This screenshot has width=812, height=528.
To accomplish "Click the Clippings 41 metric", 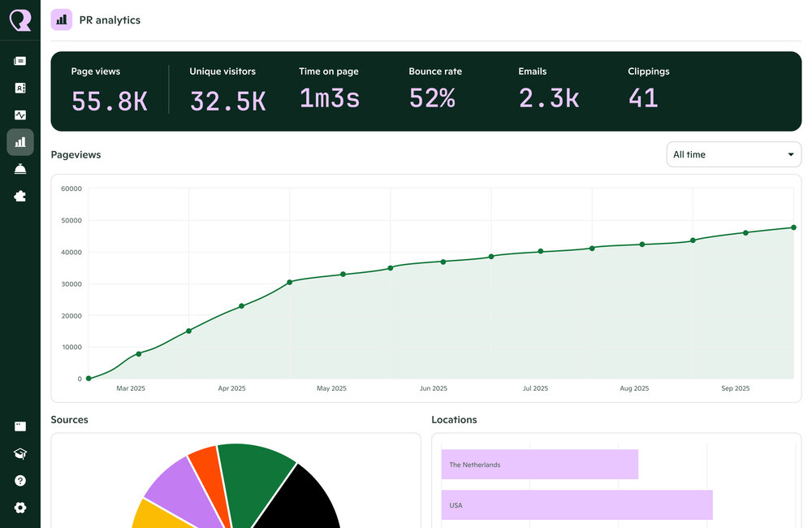I will pyautogui.click(x=648, y=91).
